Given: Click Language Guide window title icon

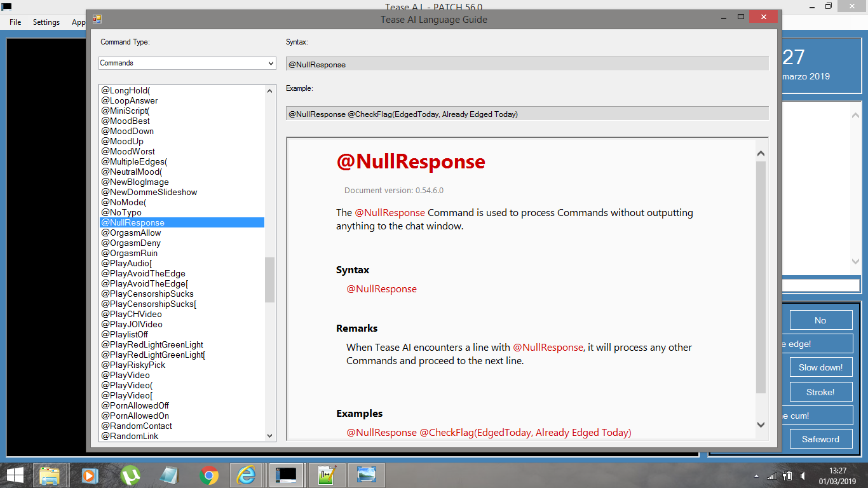Looking at the screenshot, I should tap(97, 19).
